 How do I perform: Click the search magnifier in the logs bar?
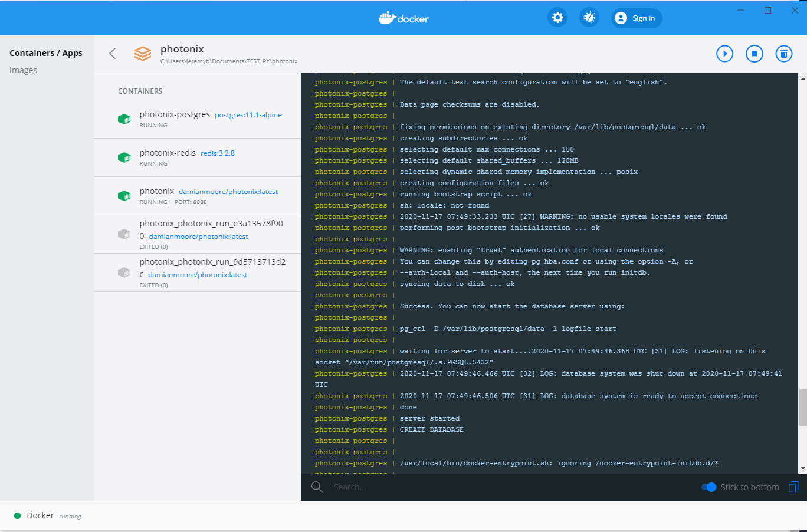click(317, 487)
